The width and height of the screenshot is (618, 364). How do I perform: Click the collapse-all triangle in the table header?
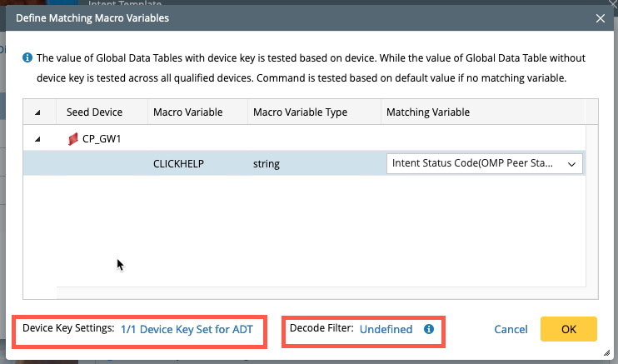tap(37, 112)
